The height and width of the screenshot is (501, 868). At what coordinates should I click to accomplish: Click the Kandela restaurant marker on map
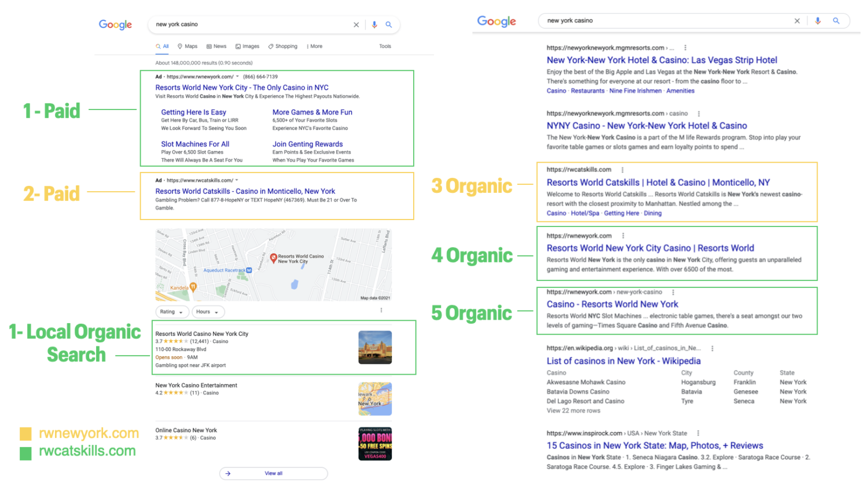(193, 286)
